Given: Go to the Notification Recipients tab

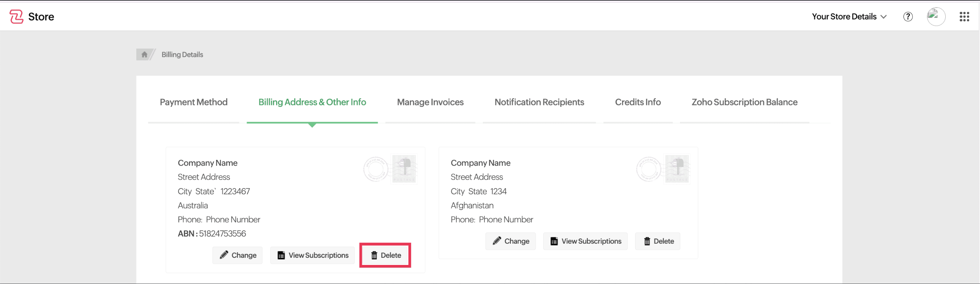Looking at the screenshot, I should [539, 102].
